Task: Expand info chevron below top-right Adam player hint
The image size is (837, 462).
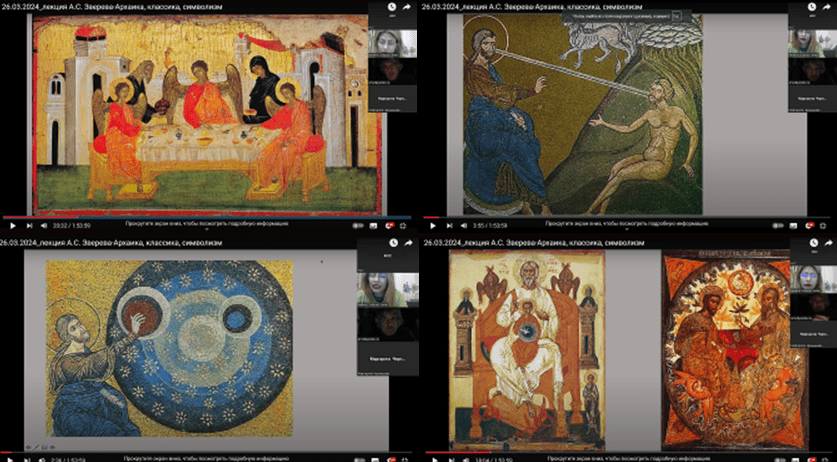Action: pos(627,229)
